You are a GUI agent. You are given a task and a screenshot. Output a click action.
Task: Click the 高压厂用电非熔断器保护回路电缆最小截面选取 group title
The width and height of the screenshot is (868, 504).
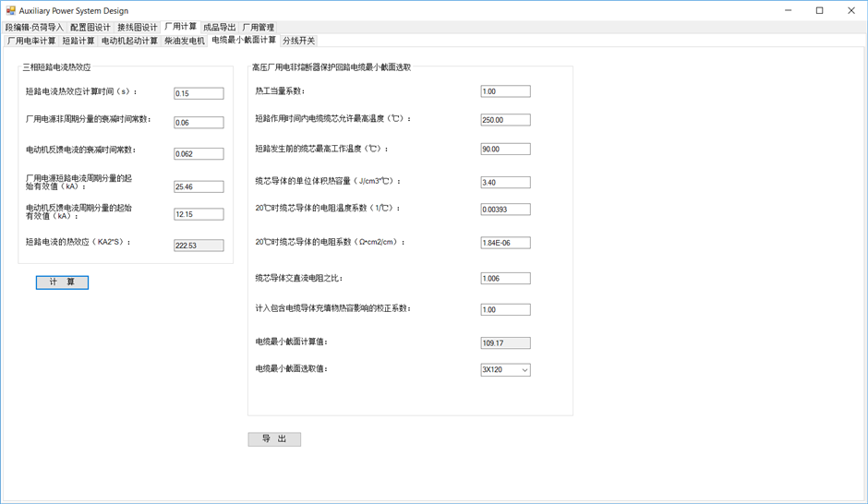(x=331, y=67)
